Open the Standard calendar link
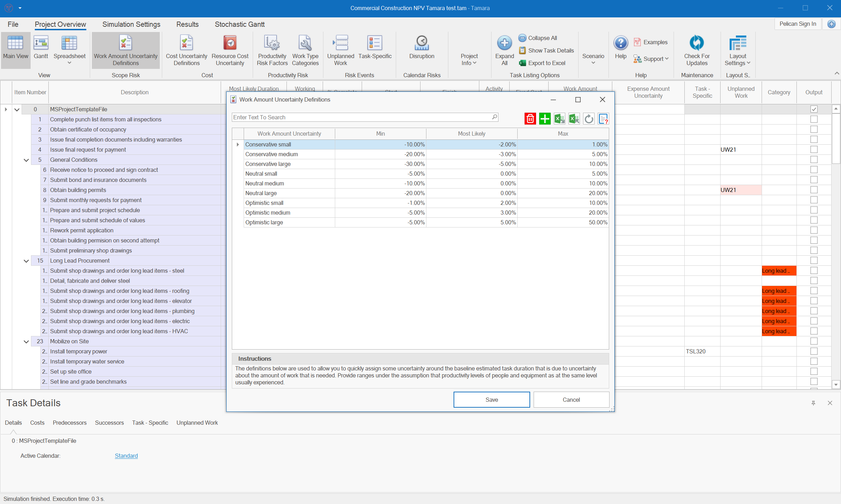841x504 pixels. tap(126, 455)
